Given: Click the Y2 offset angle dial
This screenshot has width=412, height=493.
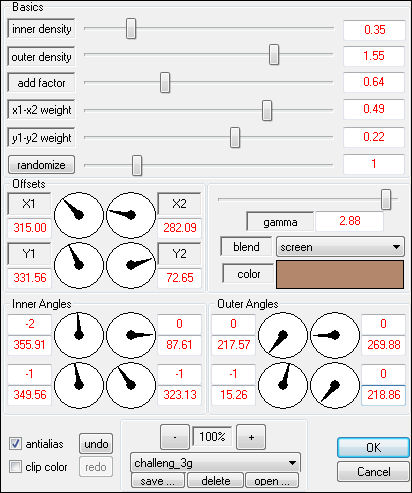Looking at the screenshot, I should click(x=131, y=265).
